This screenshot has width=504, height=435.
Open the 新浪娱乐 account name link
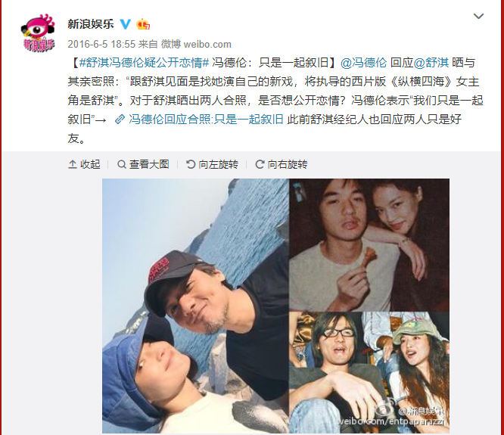tap(91, 24)
